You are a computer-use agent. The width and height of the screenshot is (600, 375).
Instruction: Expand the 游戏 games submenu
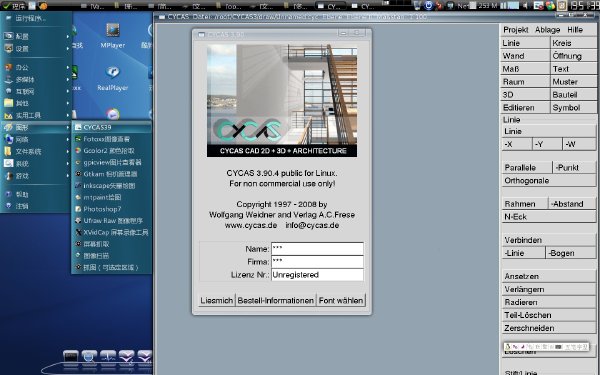(x=36, y=176)
